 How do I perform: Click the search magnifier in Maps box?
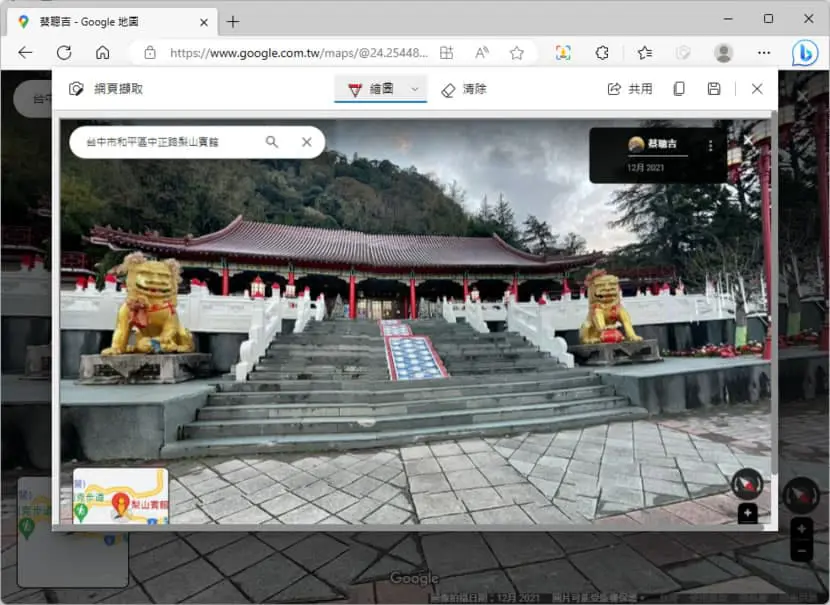click(272, 142)
